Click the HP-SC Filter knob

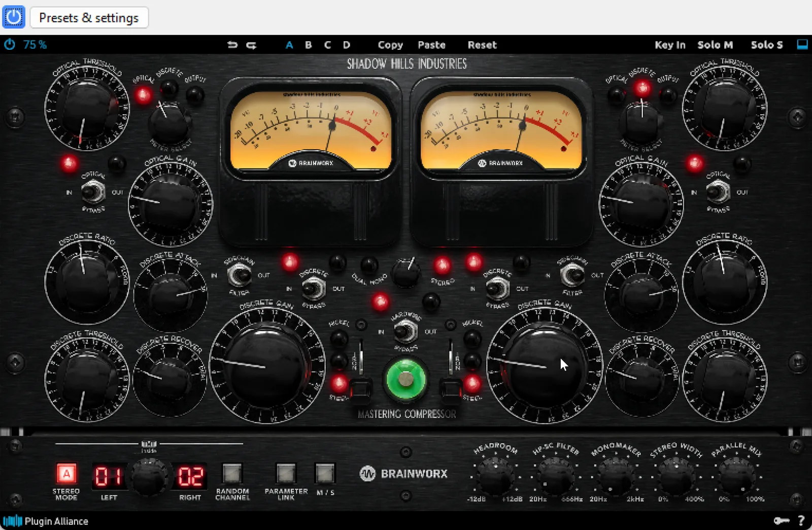[555, 477]
